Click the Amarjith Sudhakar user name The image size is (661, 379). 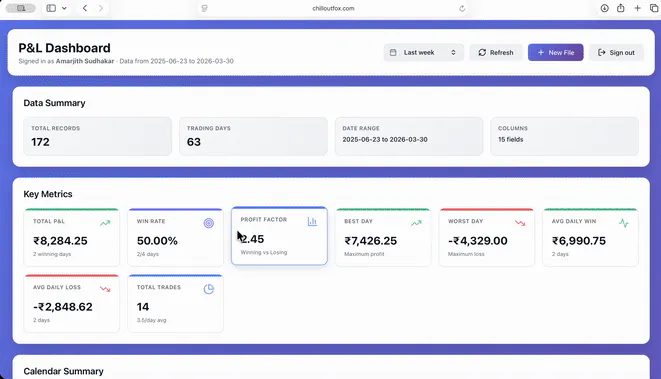[x=85, y=61]
